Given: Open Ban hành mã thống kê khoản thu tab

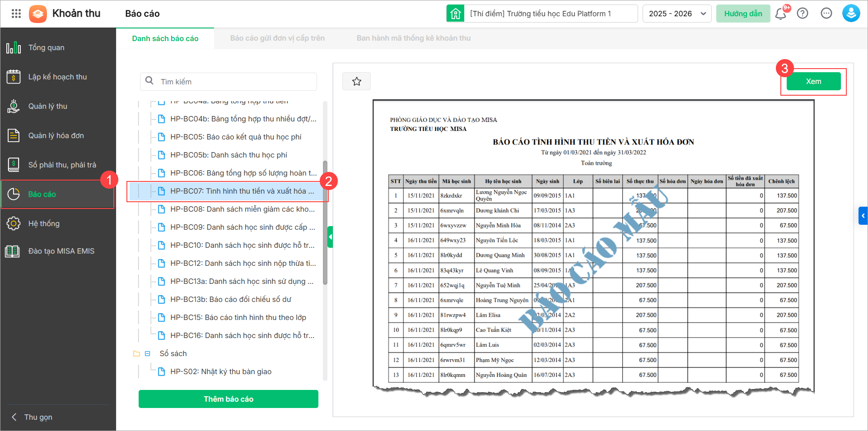Looking at the screenshot, I should [414, 38].
